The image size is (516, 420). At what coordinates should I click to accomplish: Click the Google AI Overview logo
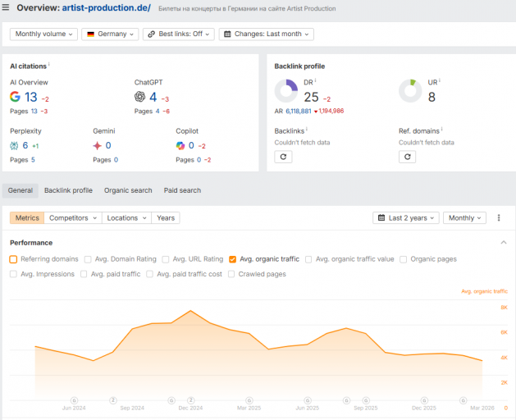[x=15, y=97]
